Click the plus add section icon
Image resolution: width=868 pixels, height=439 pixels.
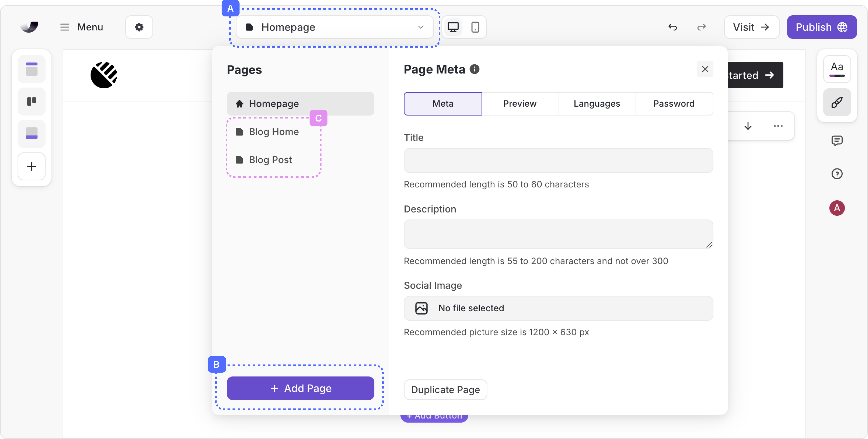coord(31,166)
